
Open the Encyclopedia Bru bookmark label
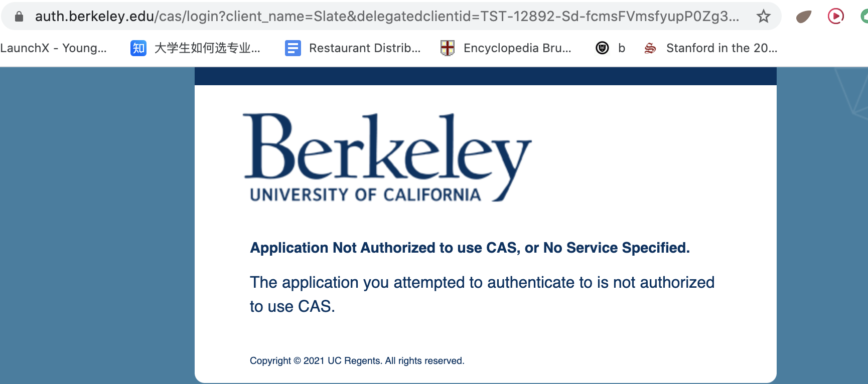coord(517,48)
